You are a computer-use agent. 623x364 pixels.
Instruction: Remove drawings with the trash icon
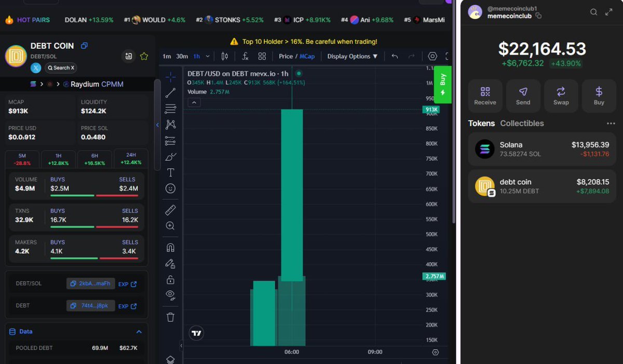(x=170, y=317)
